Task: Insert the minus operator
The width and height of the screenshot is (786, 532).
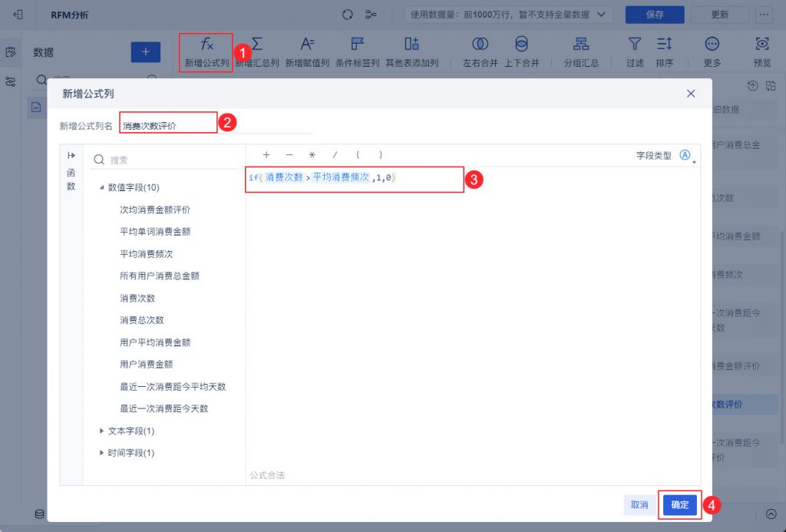Action: click(x=289, y=155)
